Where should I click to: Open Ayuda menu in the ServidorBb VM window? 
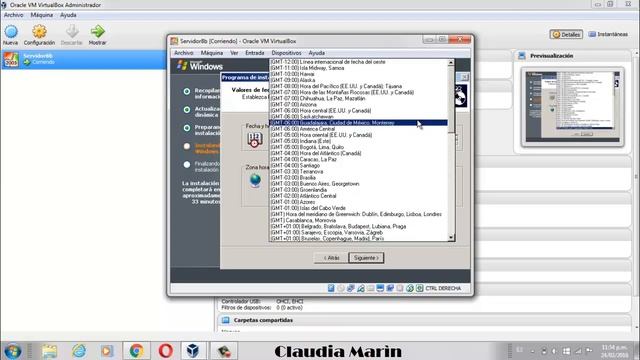pyautogui.click(x=316, y=53)
